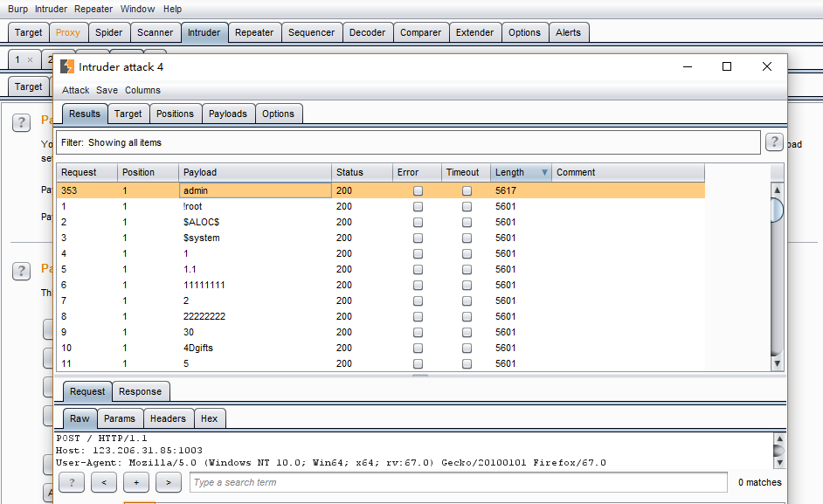Select the Headers view tab
This screenshot has height=504, width=823.
click(168, 418)
